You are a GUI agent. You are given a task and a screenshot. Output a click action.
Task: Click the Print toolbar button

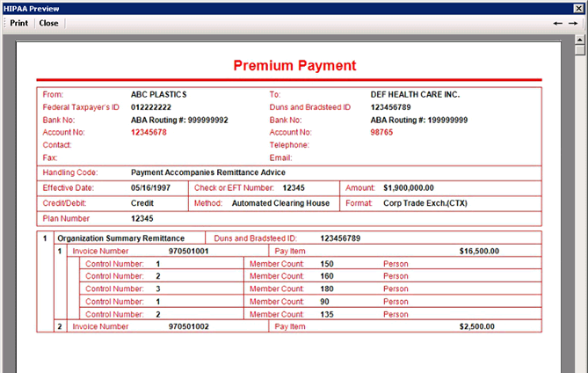point(18,23)
